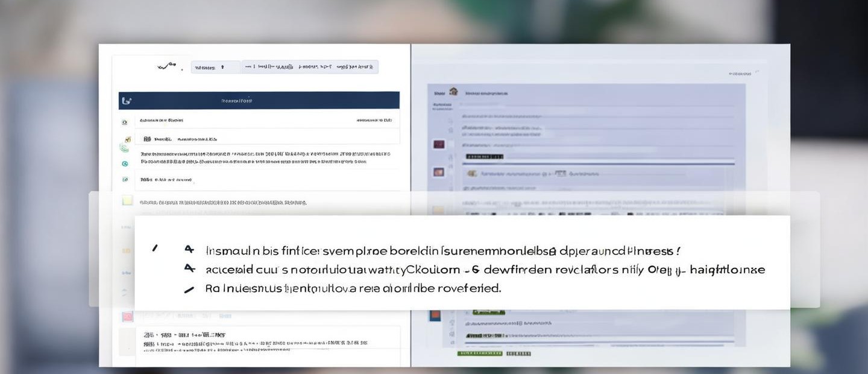This screenshot has height=374, width=868.
Task: Click the teal circular icon in the left sidebar
Action: point(125,163)
